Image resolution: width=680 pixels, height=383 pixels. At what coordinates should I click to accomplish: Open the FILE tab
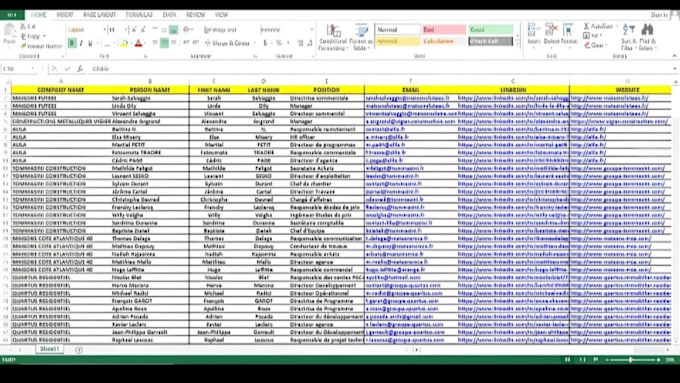click(12, 15)
